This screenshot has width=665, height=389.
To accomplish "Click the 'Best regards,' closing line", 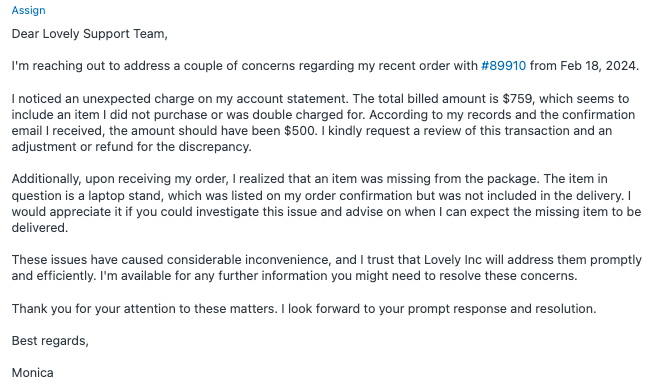I will tap(50, 341).
